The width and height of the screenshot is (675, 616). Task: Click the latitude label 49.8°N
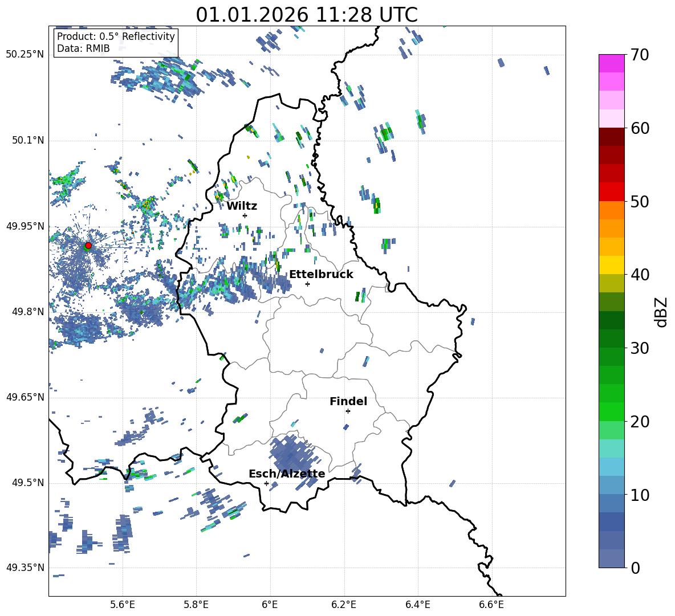(28, 312)
